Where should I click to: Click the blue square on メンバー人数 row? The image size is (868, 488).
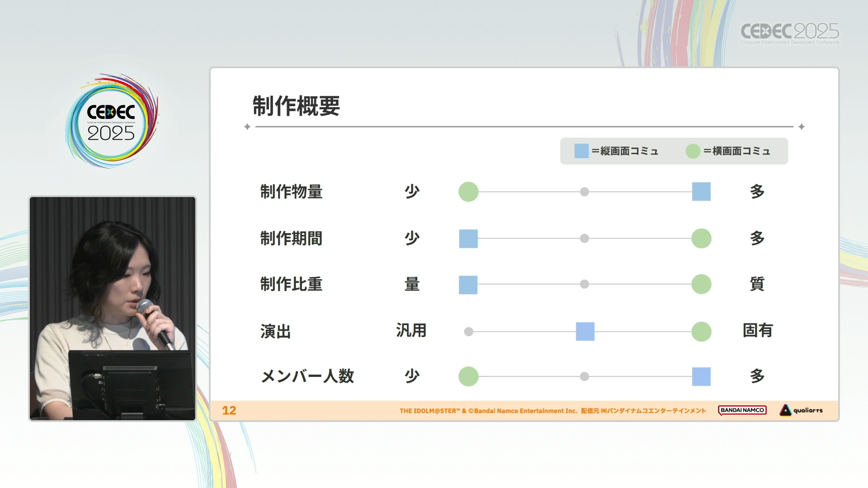point(701,376)
